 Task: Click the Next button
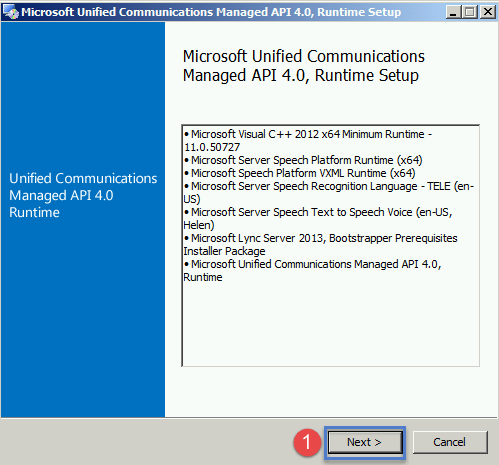coord(365,442)
